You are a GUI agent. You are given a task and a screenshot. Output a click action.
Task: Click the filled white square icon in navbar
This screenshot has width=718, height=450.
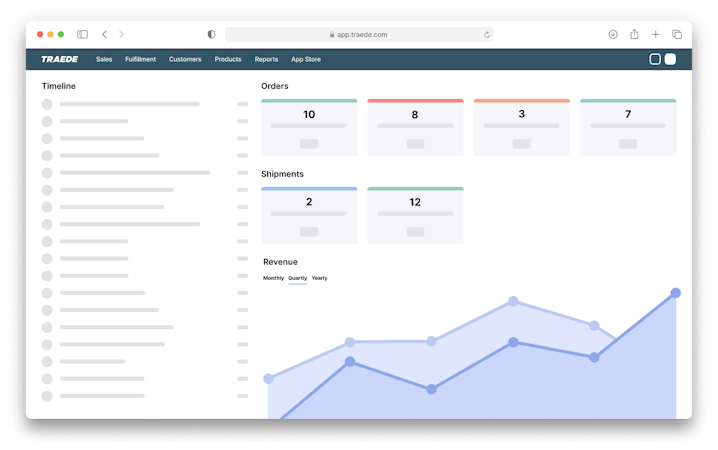click(670, 59)
